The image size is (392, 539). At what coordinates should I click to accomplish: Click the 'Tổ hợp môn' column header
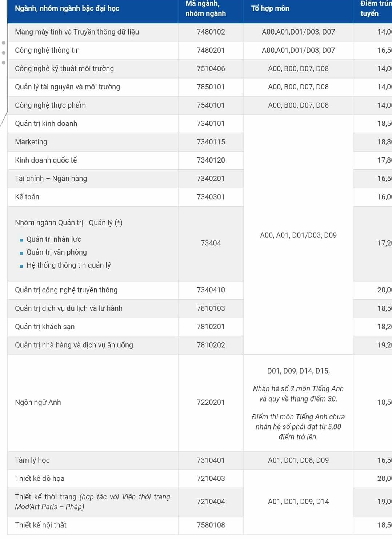pyautogui.click(x=270, y=8)
